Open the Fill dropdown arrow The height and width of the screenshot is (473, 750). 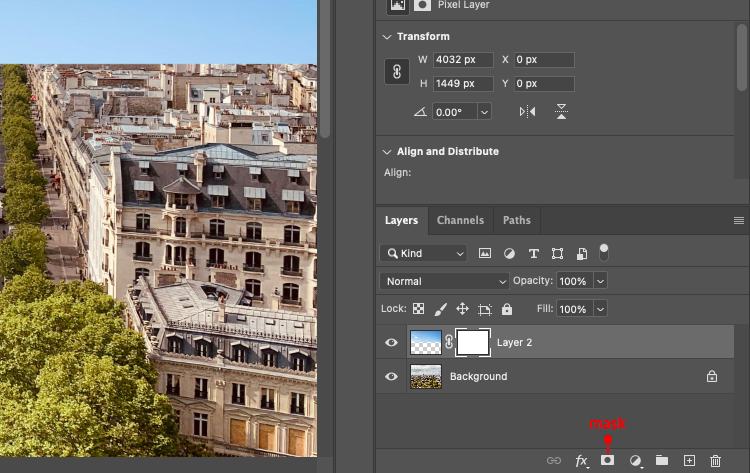coord(600,309)
